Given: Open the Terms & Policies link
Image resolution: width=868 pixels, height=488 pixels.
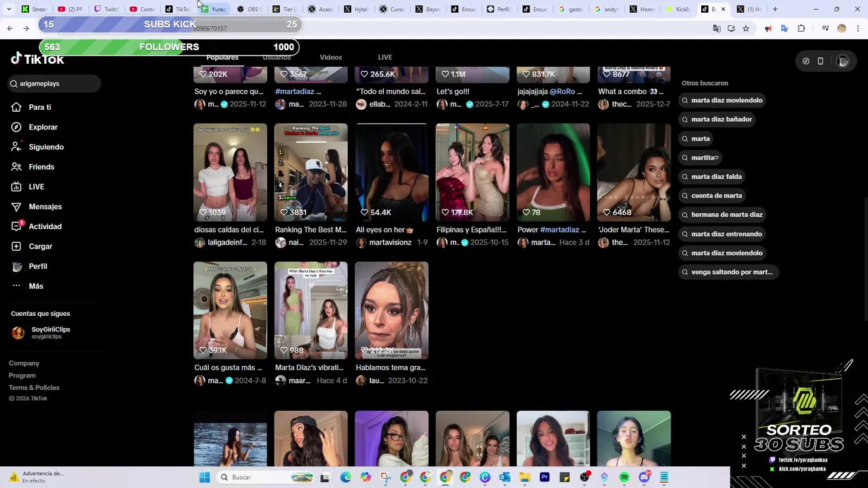Looking at the screenshot, I should click(x=34, y=388).
